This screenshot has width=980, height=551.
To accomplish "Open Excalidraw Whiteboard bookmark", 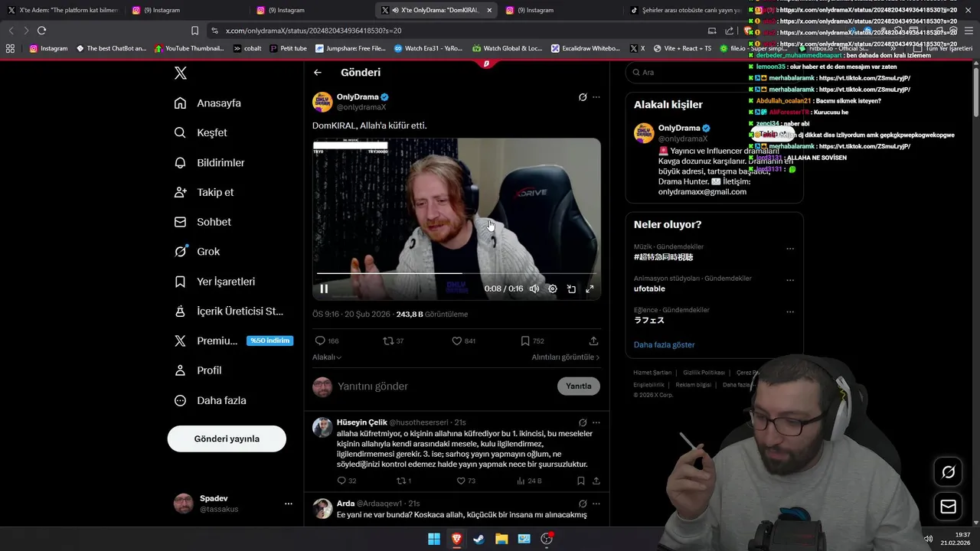I will click(x=586, y=48).
